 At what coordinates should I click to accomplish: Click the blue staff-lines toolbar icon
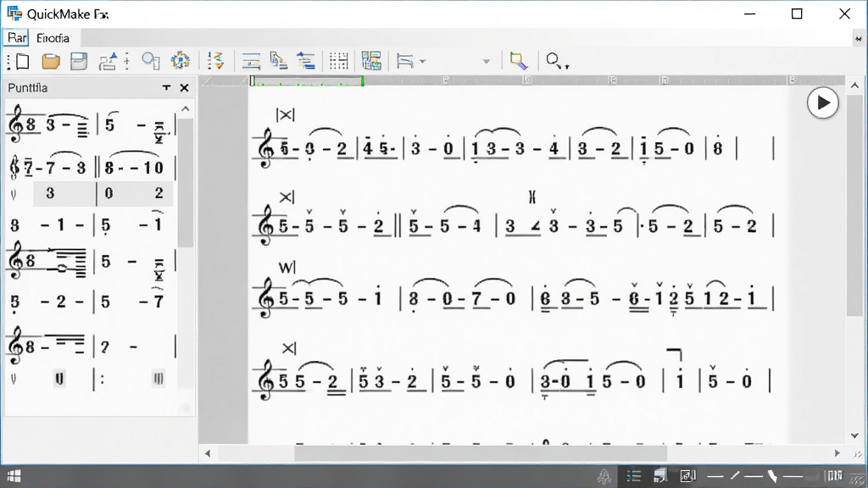(404, 61)
